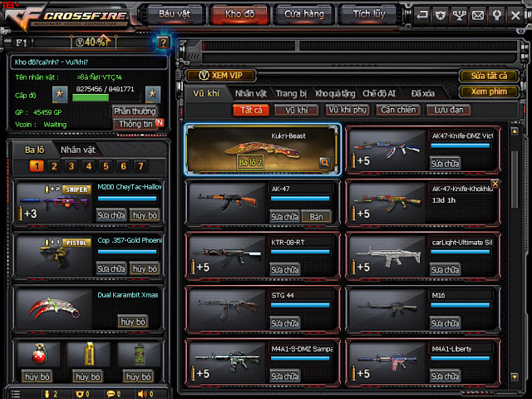Click the red ornament grenade icon
This screenshot has width=532, height=399.
tap(38, 354)
